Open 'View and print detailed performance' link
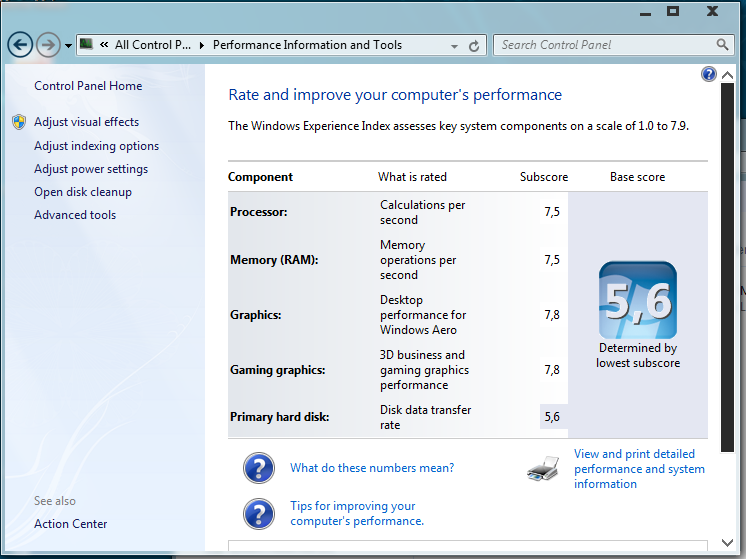 tap(639, 469)
